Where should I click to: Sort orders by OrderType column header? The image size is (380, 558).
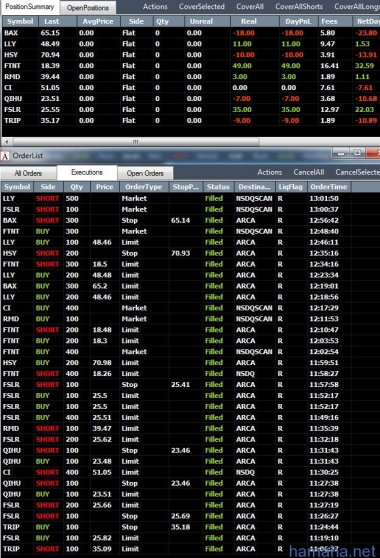point(144,187)
